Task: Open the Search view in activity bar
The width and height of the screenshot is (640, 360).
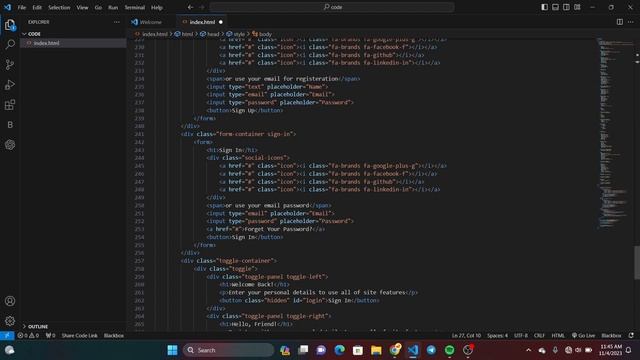Action: (x=10, y=44)
